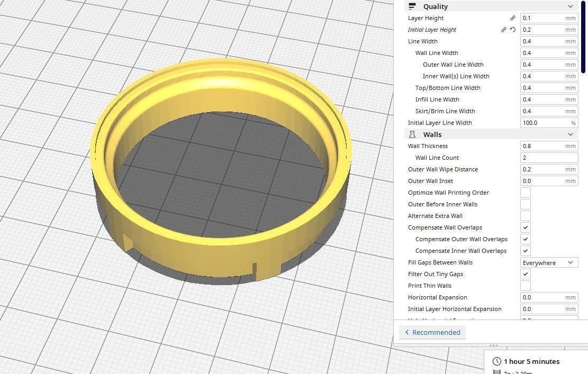Image resolution: width=588 pixels, height=374 pixels.
Task: Click the italic Initial Layer Height label
Action: click(432, 30)
